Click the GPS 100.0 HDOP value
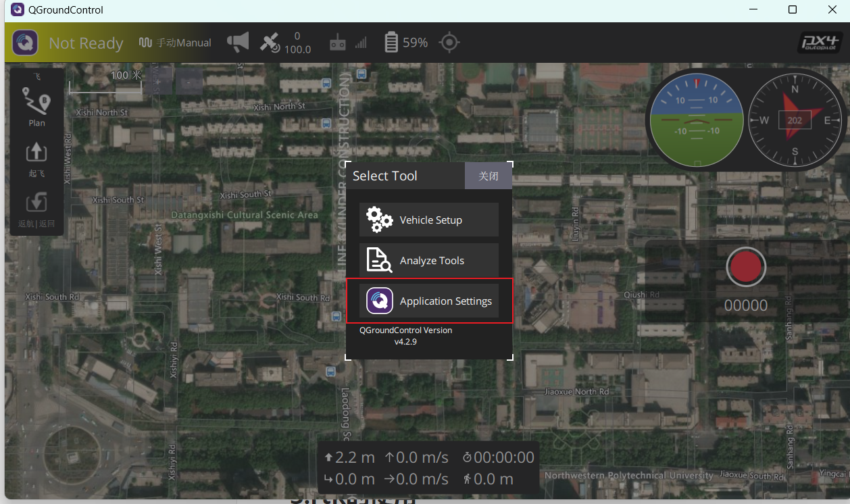Screen dimensions: 850x504 (x=297, y=49)
